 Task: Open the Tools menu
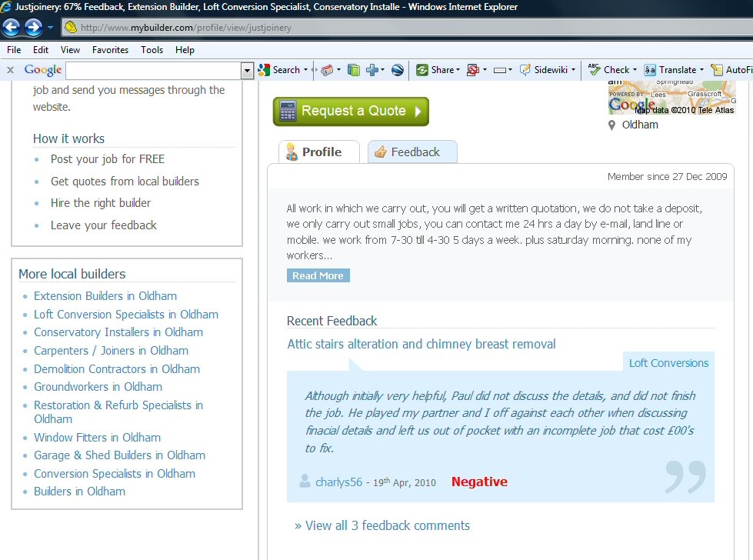[152, 50]
